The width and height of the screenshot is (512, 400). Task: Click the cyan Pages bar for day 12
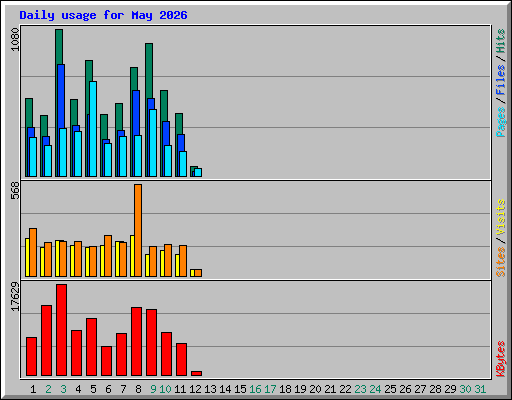point(198,172)
